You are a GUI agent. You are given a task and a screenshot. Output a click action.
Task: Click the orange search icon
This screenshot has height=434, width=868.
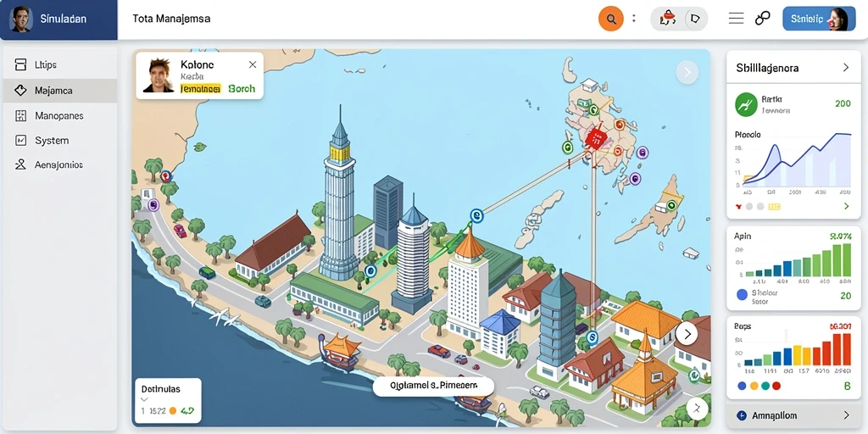pyautogui.click(x=611, y=19)
